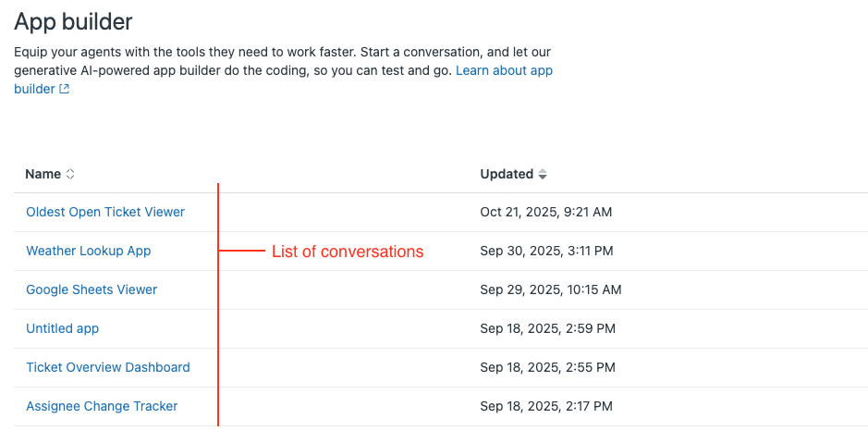
Task: Click the Oct 21, 2025, 9:21 AM date
Action: (546, 212)
